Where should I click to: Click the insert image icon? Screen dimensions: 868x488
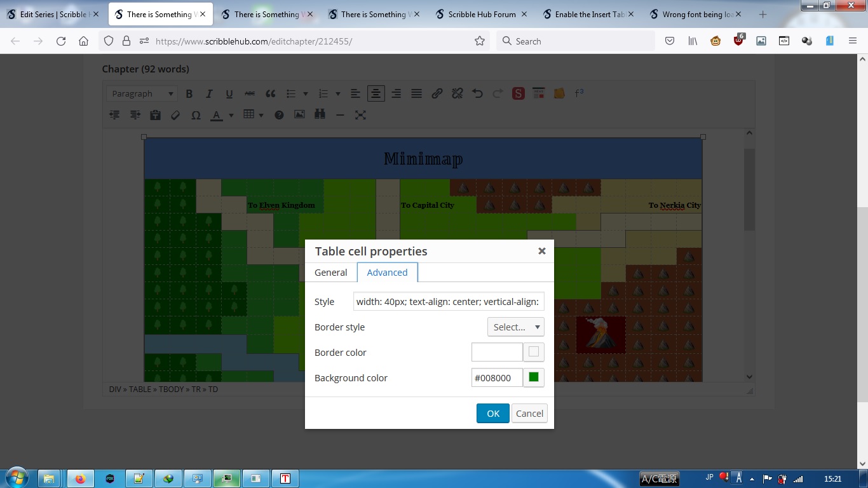click(299, 115)
